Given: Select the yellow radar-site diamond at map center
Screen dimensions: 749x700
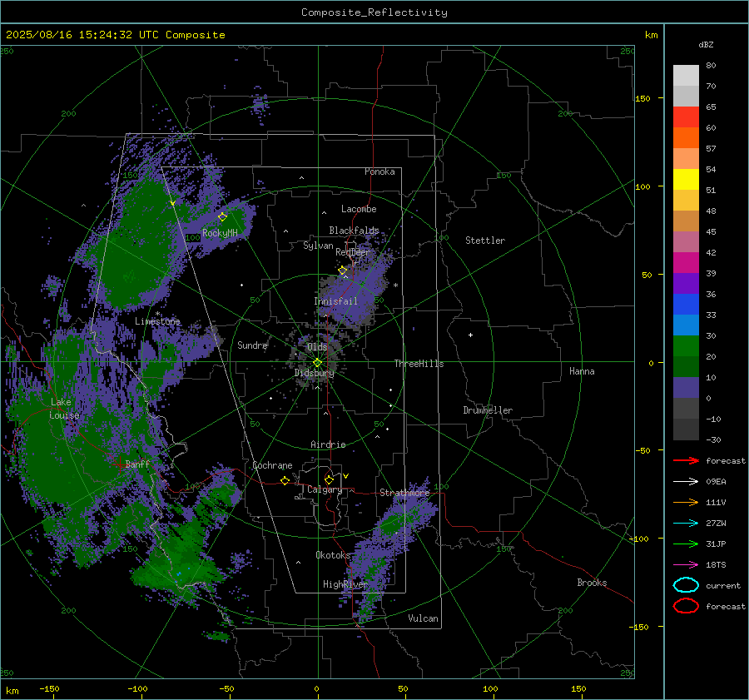Looking at the screenshot, I should tap(317, 363).
